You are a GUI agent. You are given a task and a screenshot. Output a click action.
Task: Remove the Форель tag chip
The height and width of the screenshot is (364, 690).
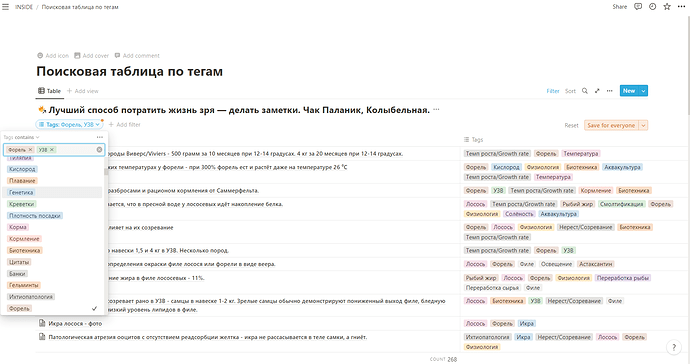point(30,150)
